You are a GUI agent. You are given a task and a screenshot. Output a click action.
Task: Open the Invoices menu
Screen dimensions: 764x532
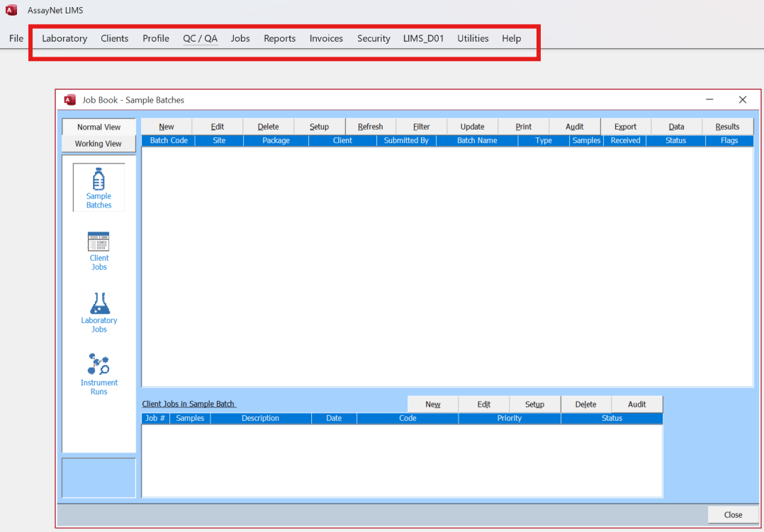pyautogui.click(x=326, y=38)
